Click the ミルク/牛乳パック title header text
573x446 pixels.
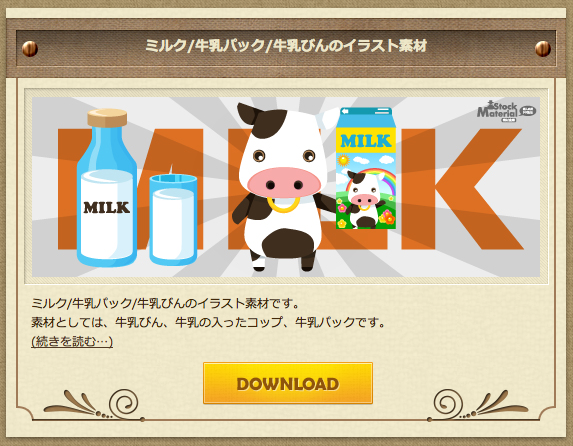click(286, 46)
